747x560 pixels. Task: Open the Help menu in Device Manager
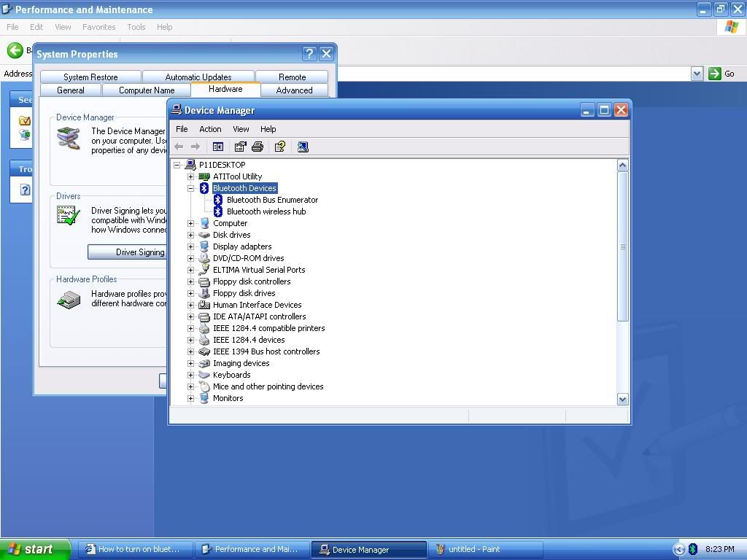point(268,129)
